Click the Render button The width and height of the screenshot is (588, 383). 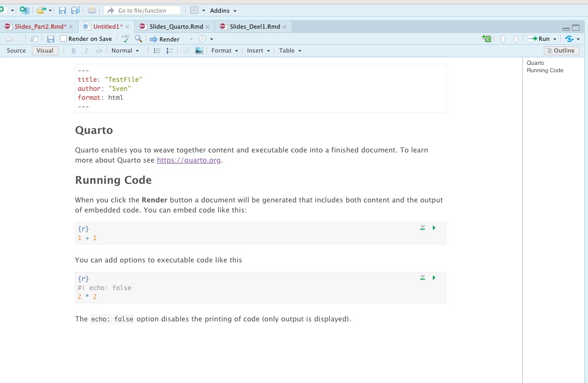(165, 39)
